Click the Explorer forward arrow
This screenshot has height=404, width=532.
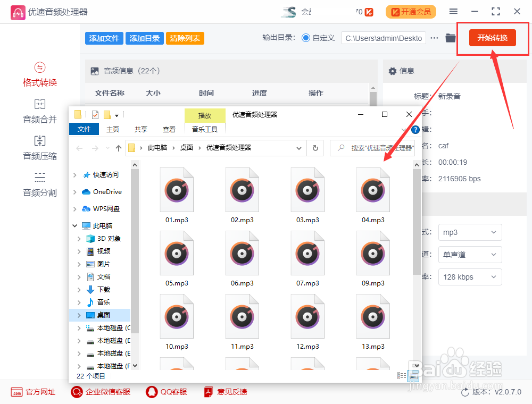pos(95,148)
